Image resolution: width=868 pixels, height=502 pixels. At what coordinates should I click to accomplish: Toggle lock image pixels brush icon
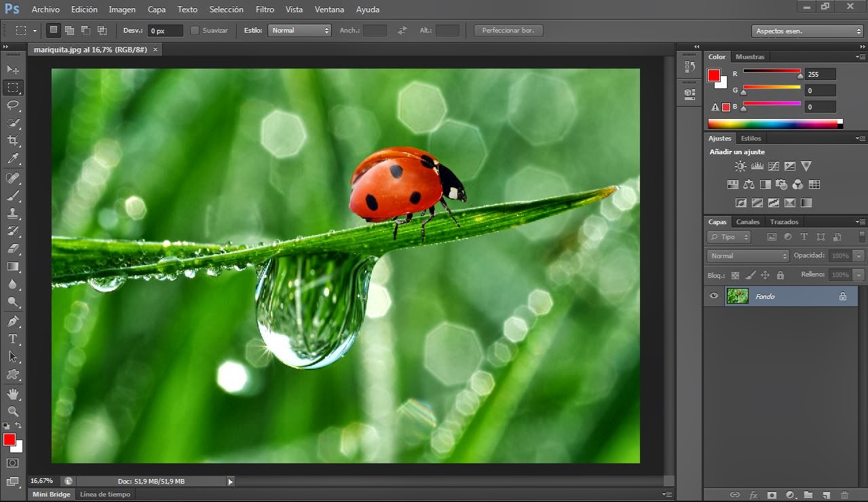click(750, 275)
